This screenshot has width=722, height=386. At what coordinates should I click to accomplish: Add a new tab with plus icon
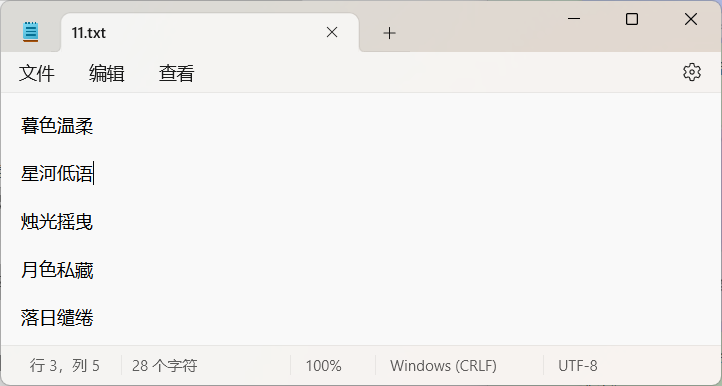point(389,33)
